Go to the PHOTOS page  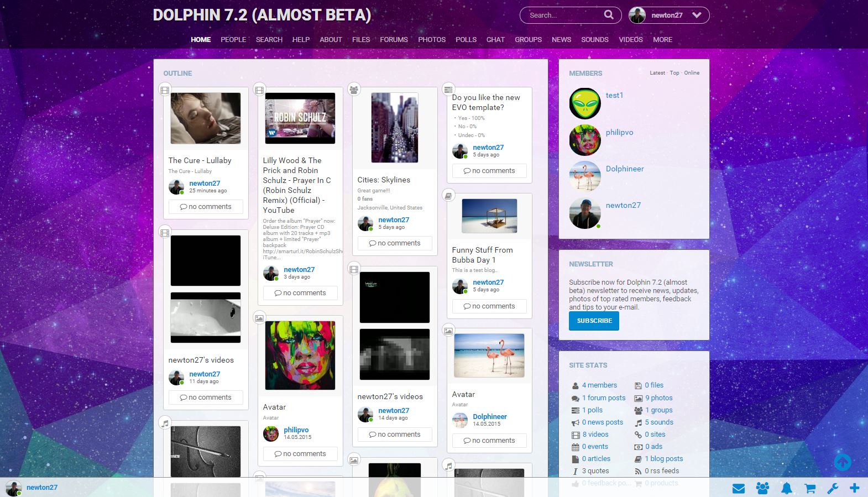431,40
